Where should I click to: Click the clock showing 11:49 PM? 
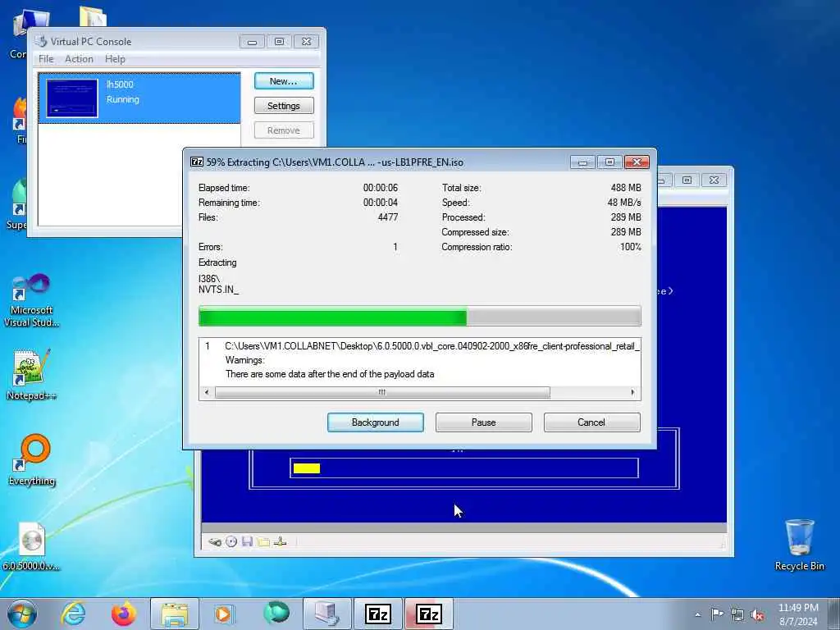coord(797,608)
